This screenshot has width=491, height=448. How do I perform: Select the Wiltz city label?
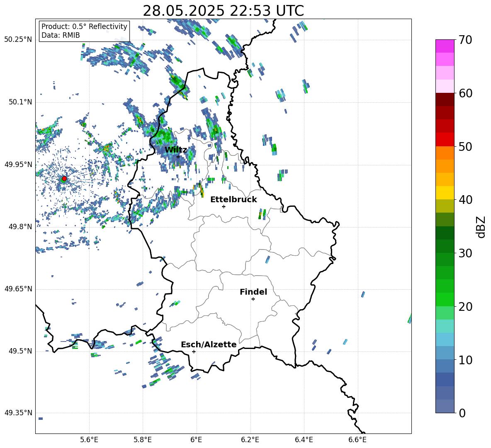tap(176, 150)
